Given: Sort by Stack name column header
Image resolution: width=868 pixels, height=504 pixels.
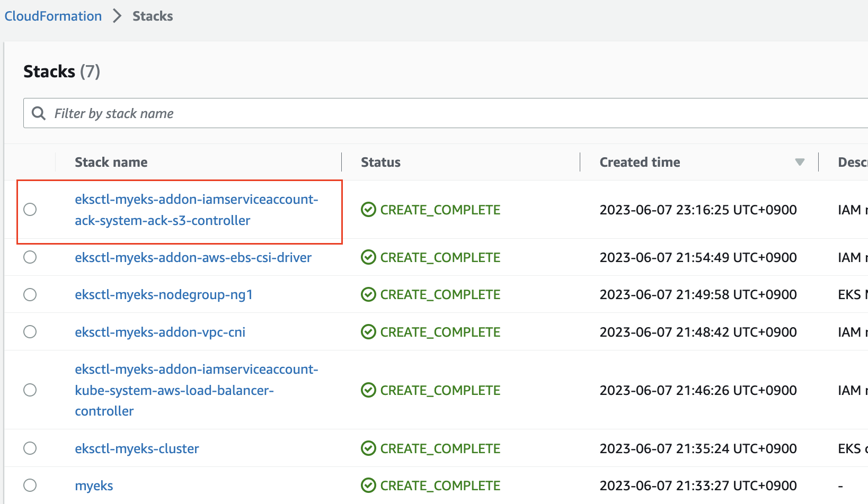Looking at the screenshot, I should [x=111, y=162].
